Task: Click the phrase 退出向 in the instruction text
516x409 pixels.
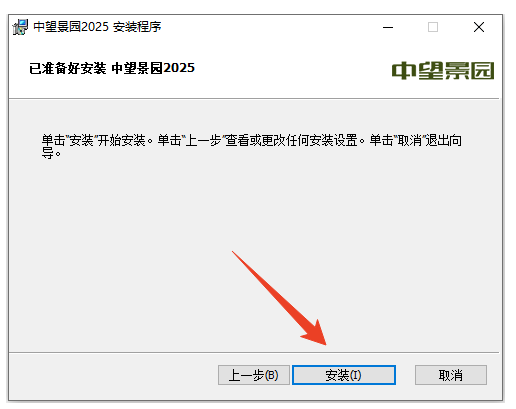Action: pos(444,140)
